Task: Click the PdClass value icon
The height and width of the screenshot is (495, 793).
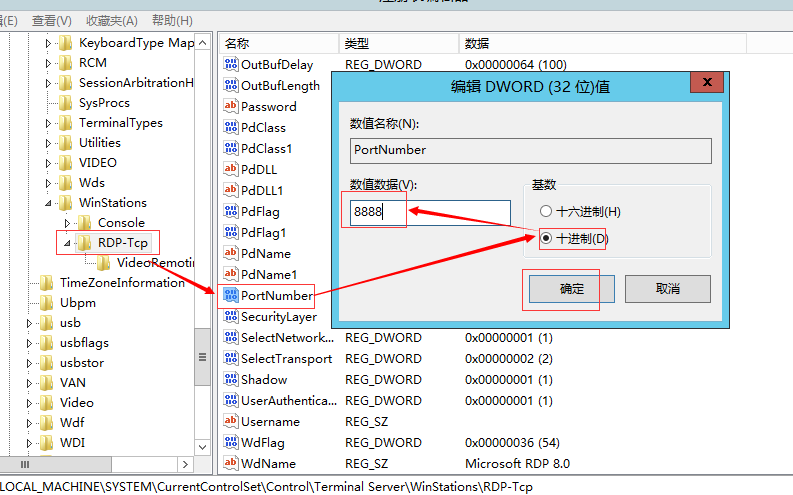Action: coord(231,127)
